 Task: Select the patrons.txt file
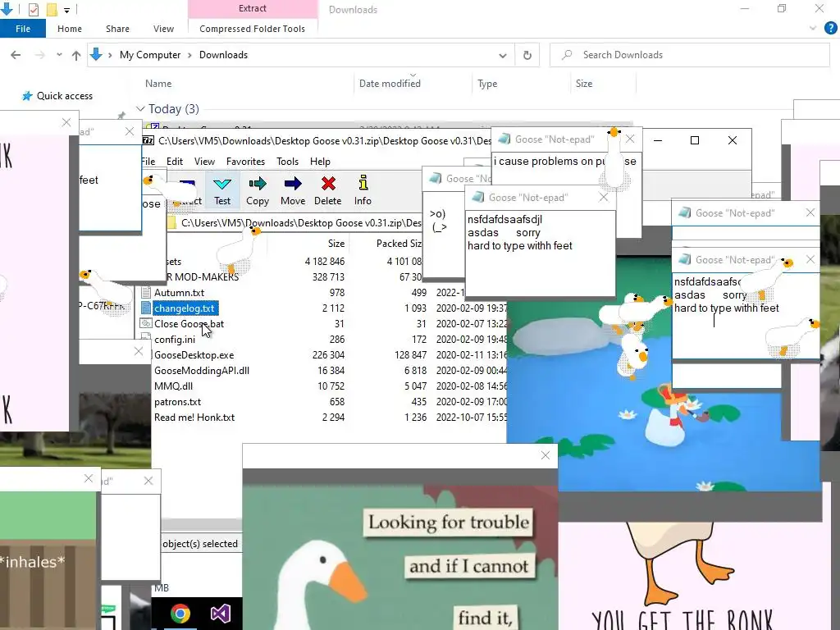(177, 401)
